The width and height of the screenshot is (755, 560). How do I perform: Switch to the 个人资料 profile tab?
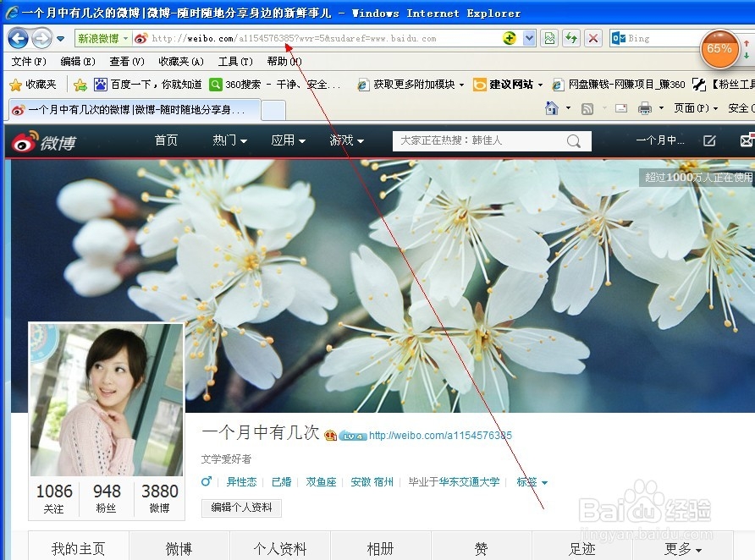click(x=280, y=548)
